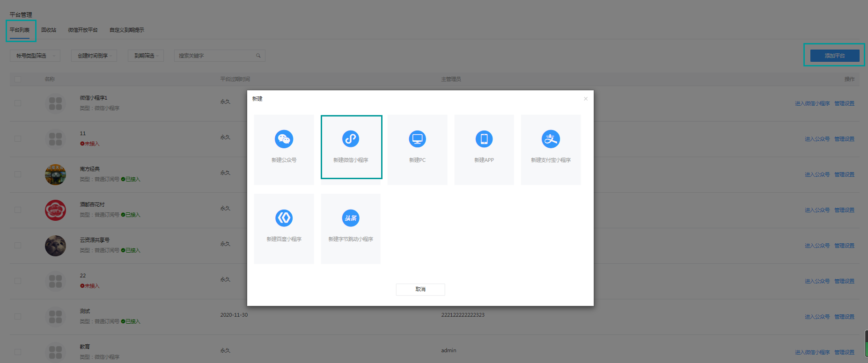Open the 创建时间倒序 sort dropdown
The image size is (868, 363).
pyautogui.click(x=94, y=56)
